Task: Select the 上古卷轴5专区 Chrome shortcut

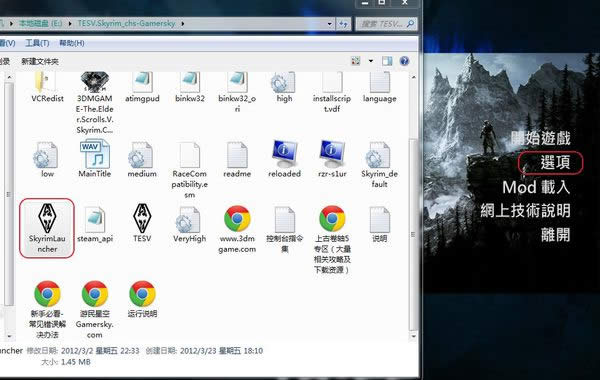Action: coord(332,240)
